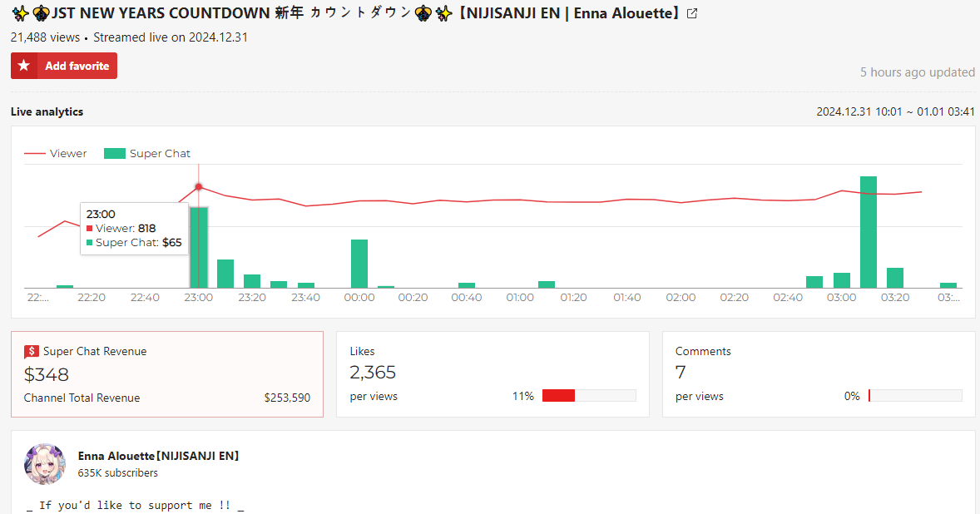Toggle the Viewer line legend

56,154
